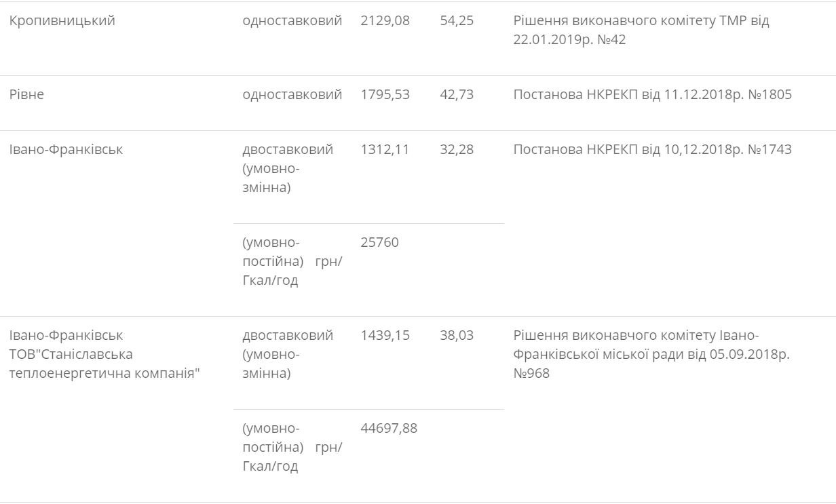Select the value 2129,08
This screenshot has height=504, width=836.
(x=385, y=21)
